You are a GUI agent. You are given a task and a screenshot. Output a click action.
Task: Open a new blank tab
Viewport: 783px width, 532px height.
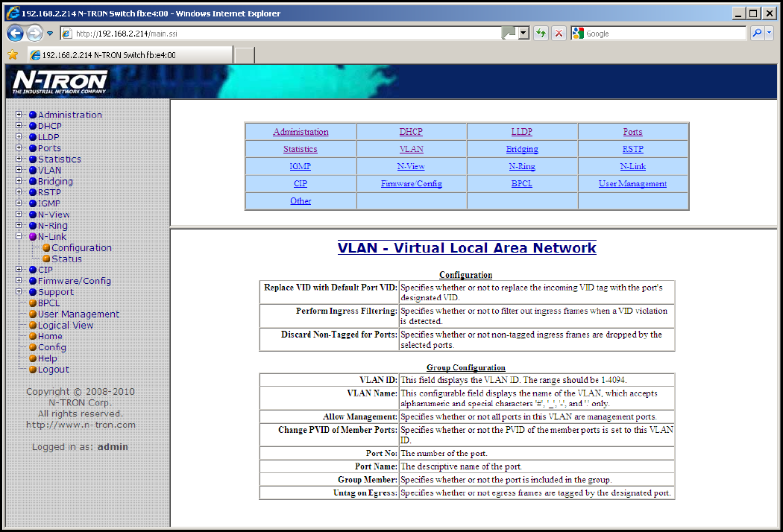tap(245, 55)
